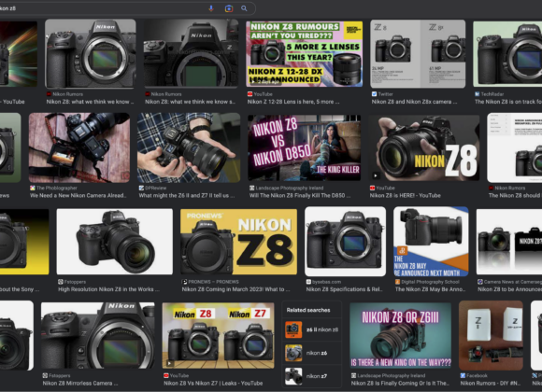
Task: Click 'Nikon Z8 Specifications & Rel..' caption
Action: click(x=344, y=289)
